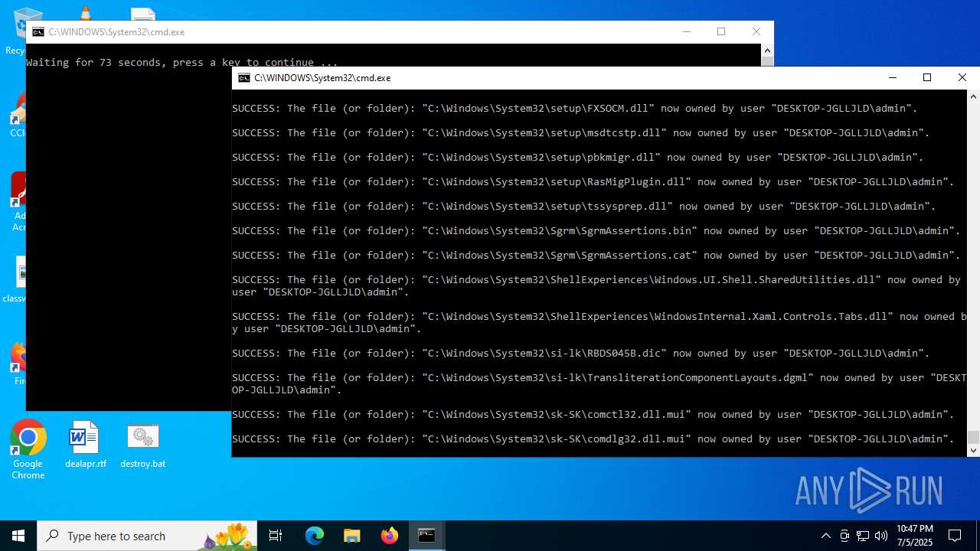Close the front cmd.exe window

coord(962,77)
